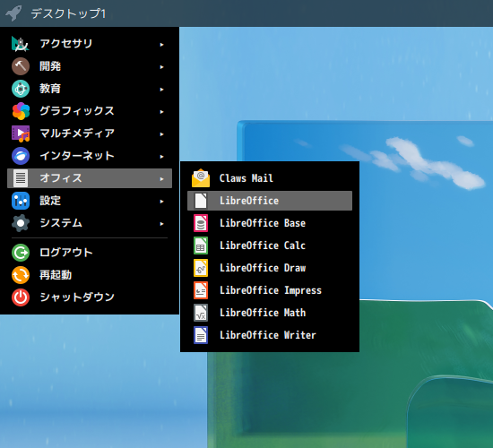Click the Claws Mail envelope icon

pyautogui.click(x=201, y=178)
